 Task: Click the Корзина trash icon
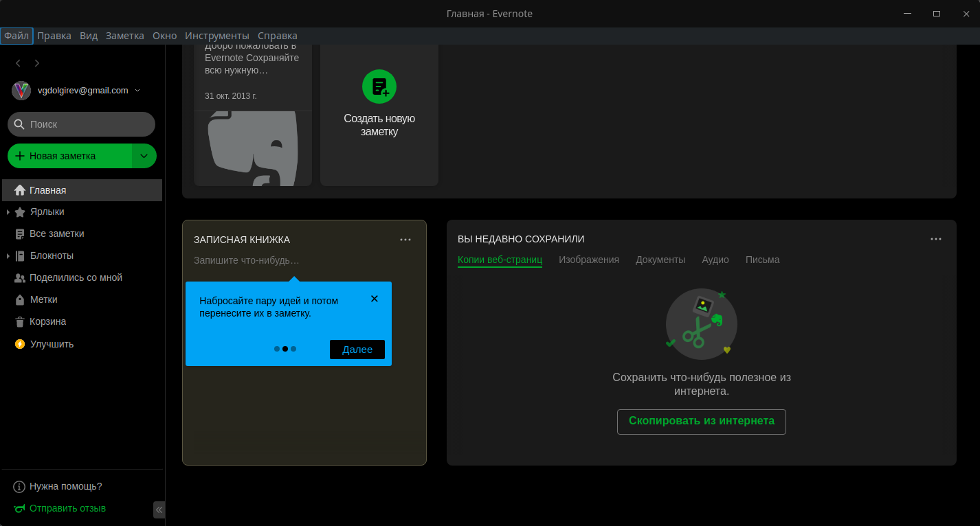(x=20, y=322)
